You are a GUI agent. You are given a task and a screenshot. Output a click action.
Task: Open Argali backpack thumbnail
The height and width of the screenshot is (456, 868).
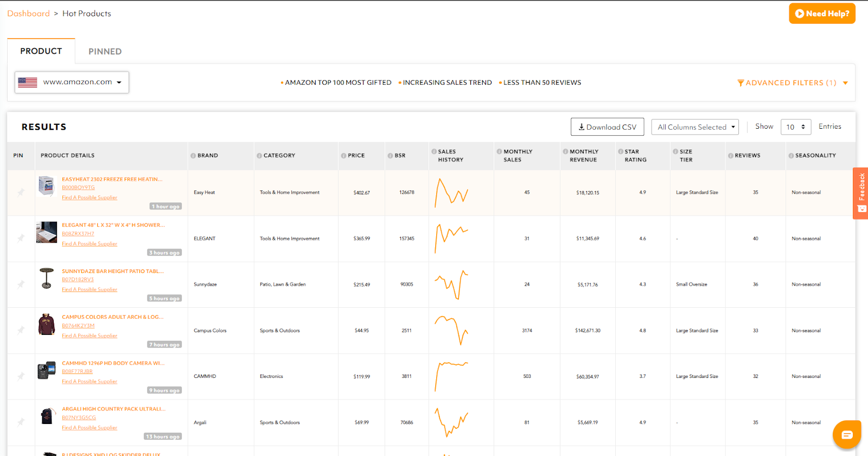[x=48, y=416]
